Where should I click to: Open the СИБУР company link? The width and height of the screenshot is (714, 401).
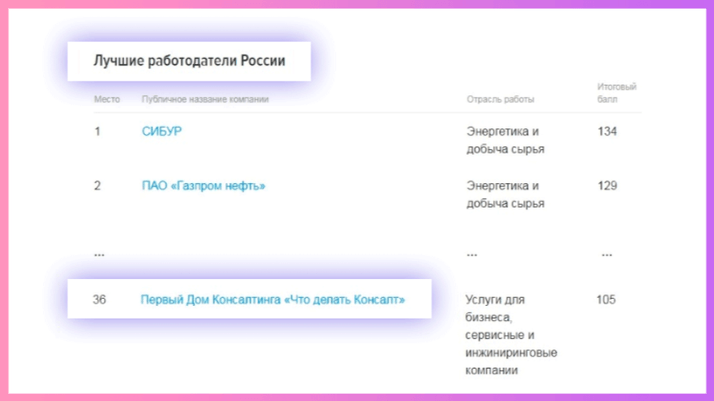point(162,131)
